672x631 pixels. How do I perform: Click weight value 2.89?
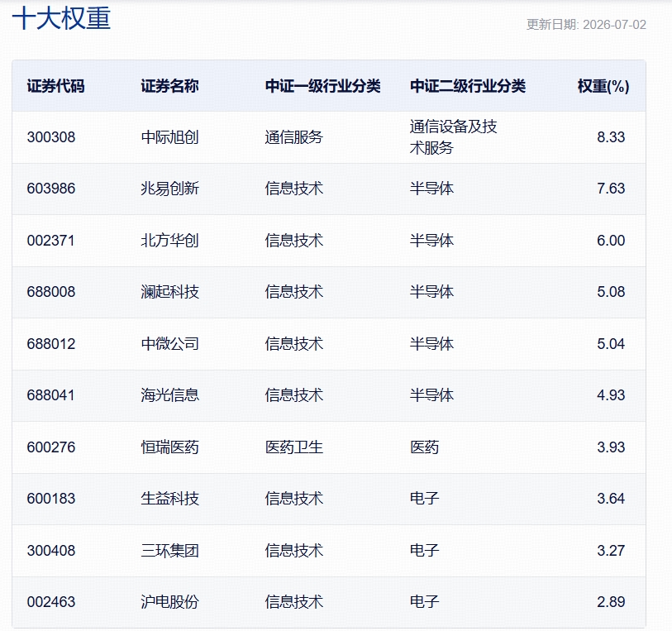tap(611, 602)
